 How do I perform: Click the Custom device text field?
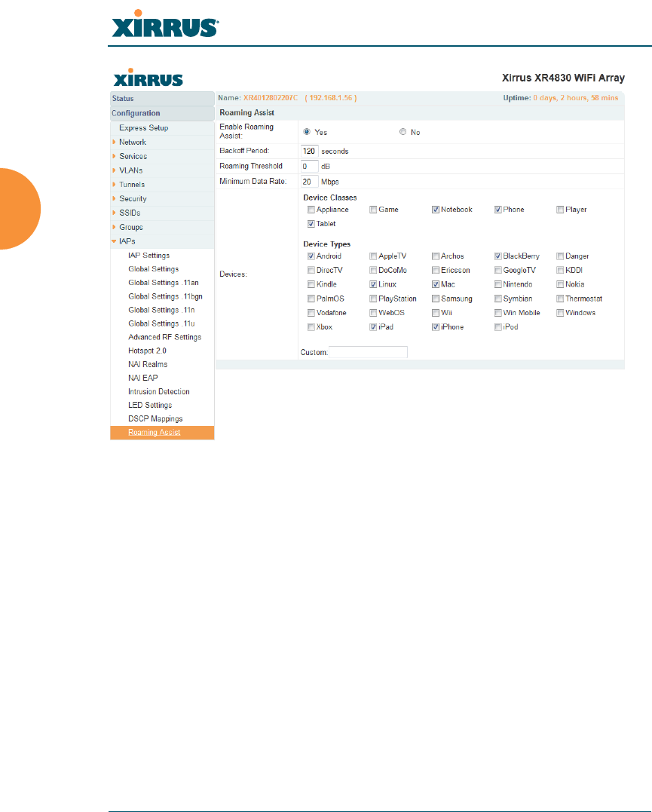(368, 352)
